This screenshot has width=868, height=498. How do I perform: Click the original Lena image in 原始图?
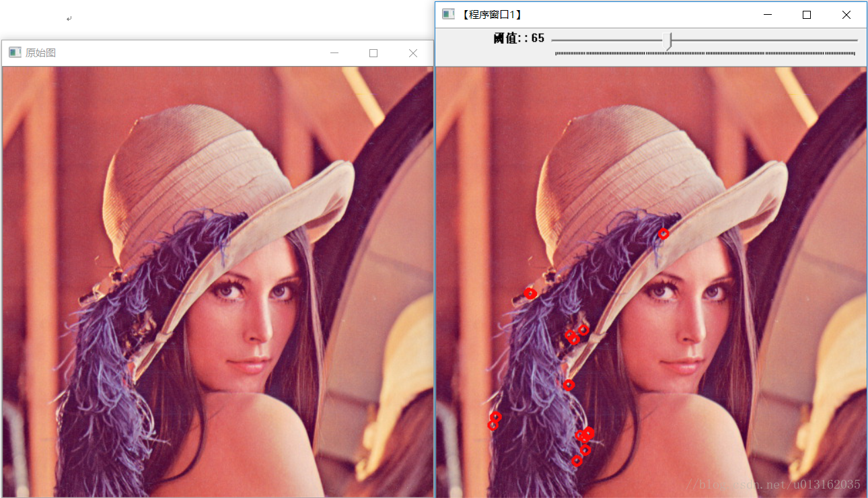click(217, 282)
